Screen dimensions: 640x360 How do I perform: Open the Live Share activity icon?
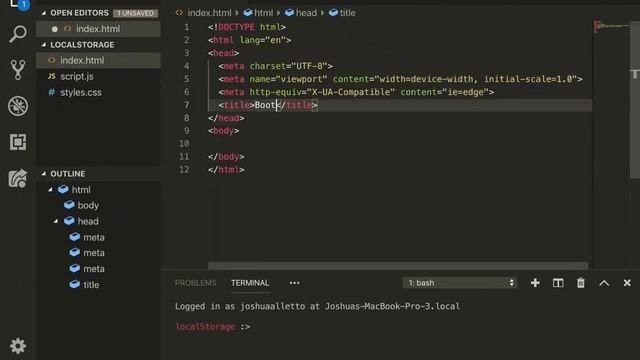pyautogui.click(x=18, y=178)
